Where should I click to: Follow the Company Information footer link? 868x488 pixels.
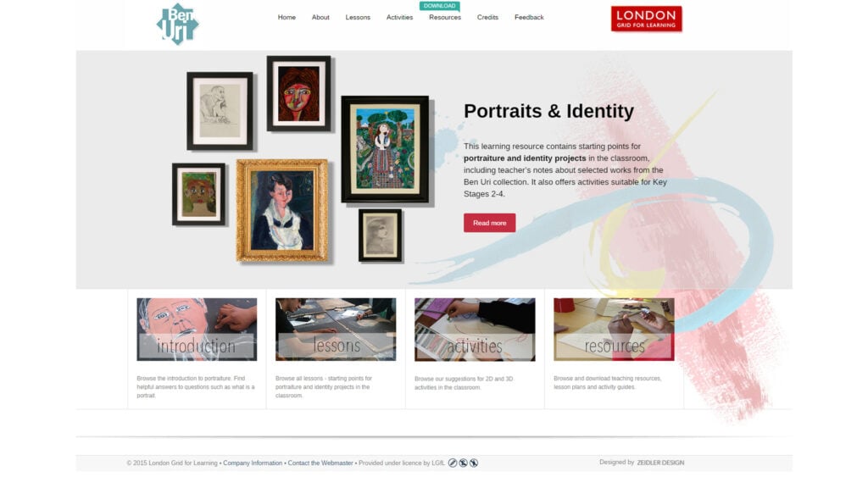pyautogui.click(x=253, y=463)
